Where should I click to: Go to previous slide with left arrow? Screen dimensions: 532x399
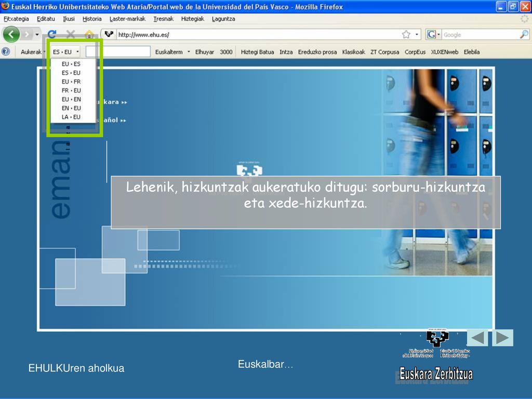(477, 338)
